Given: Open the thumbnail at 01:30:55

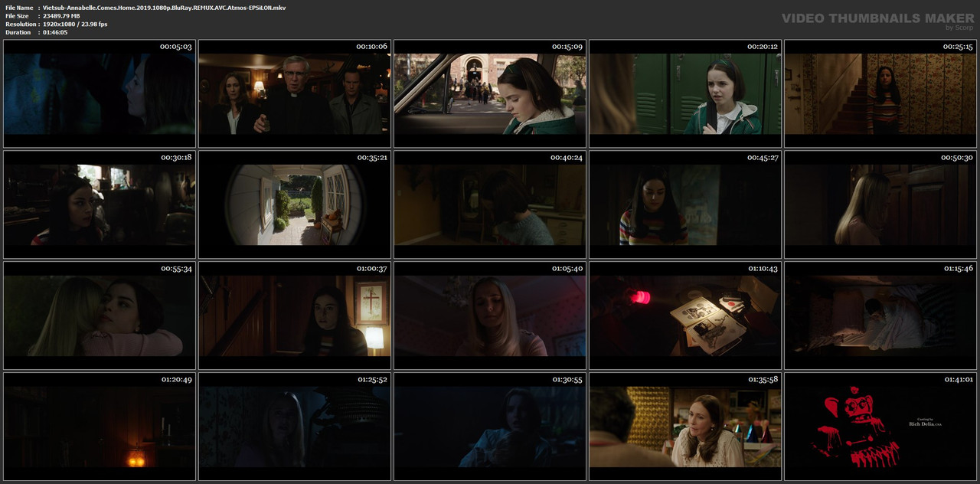Looking at the screenshot, I should 490,427.
